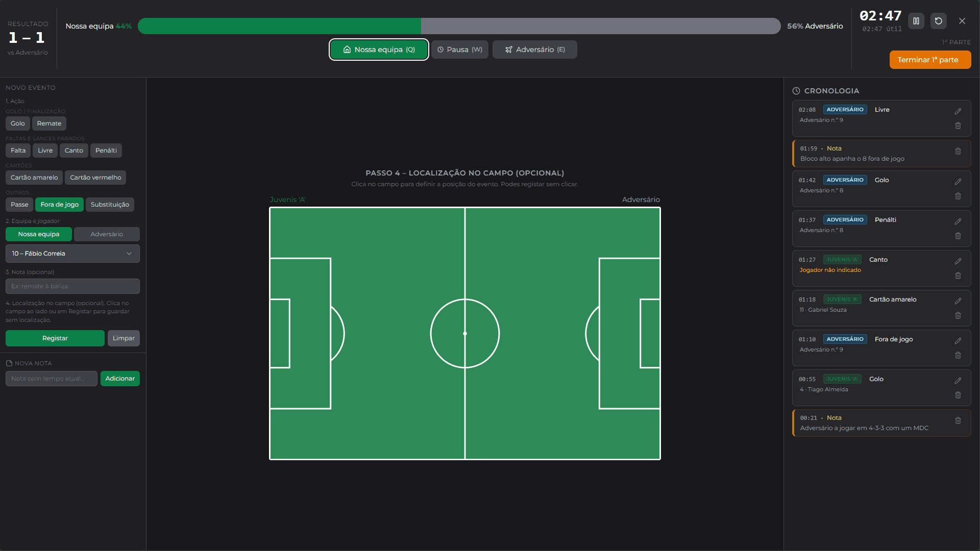
Task: Delete the 01:10 Fora de jogo event
Action: coord(958,355)
